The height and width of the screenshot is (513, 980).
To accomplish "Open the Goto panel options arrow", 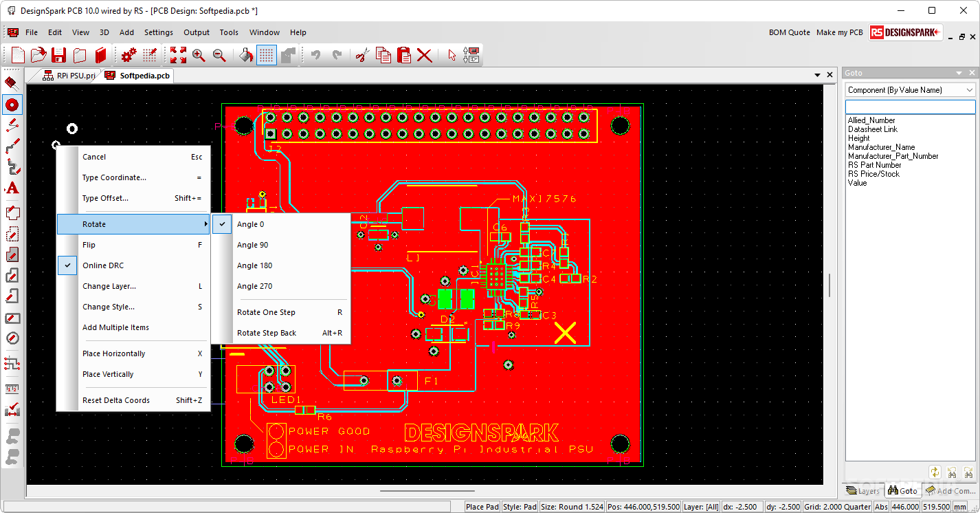I will (959, 73).
